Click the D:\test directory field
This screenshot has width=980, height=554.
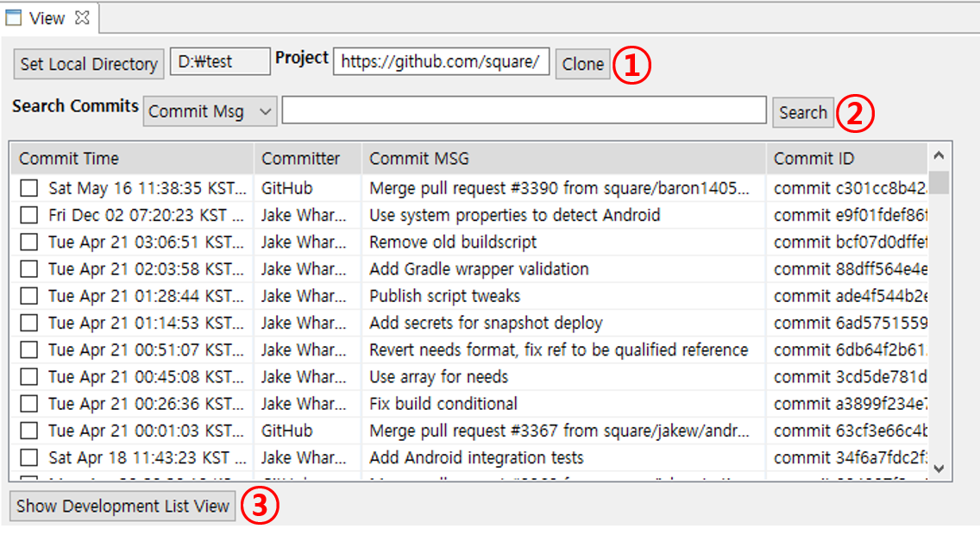tap(220, 61)
